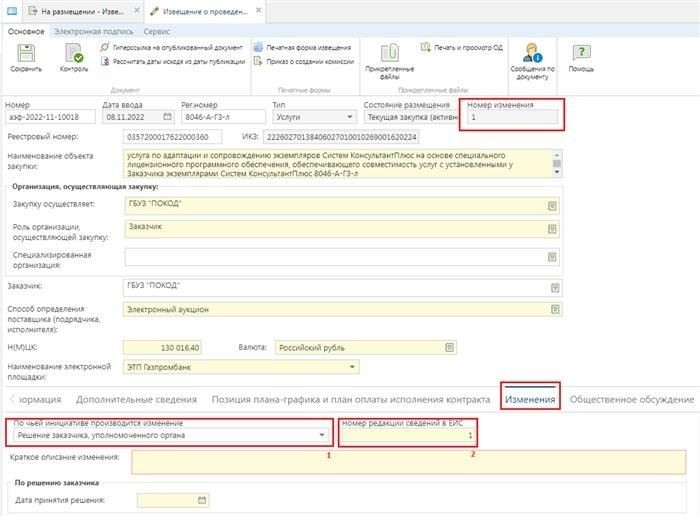Click Краткое описание изменения field
The image size is (700, 516).
[x=408, y=462]
